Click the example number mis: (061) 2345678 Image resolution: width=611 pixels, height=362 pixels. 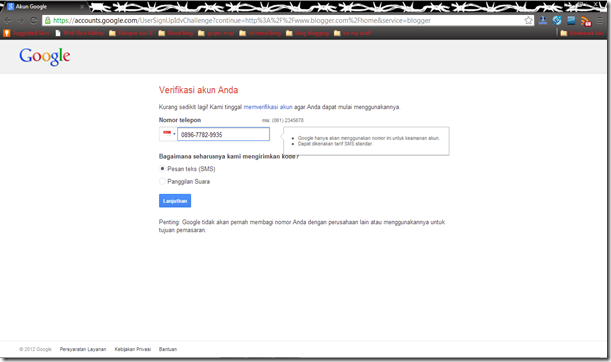pos(283,120)
